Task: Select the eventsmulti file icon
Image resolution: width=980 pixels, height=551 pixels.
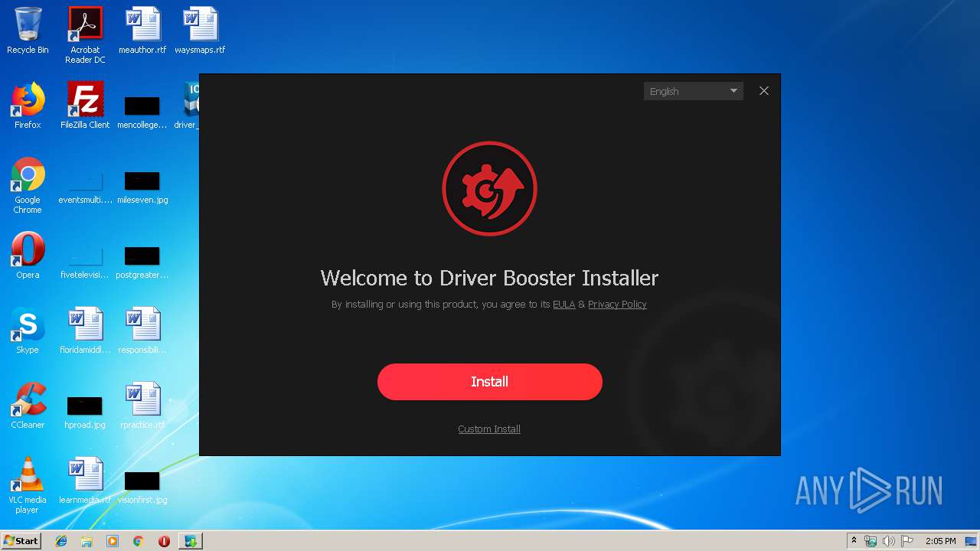Action: pyautogui.click(x=85, y=187)
